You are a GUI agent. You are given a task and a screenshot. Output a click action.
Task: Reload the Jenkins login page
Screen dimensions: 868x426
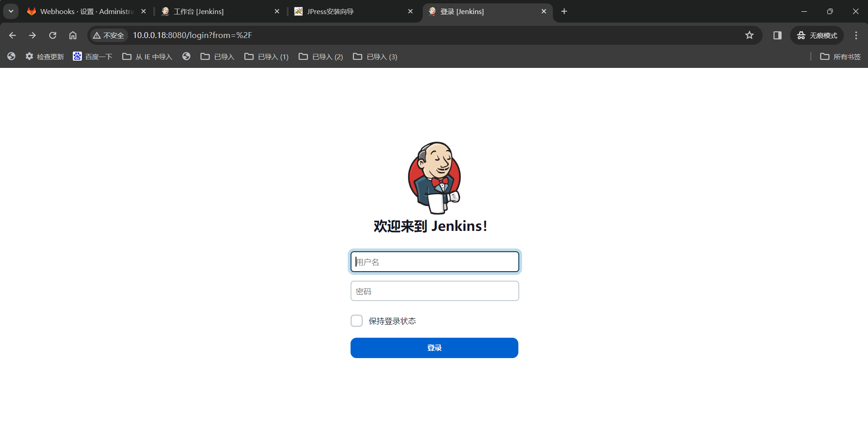[x=52, y=35]
